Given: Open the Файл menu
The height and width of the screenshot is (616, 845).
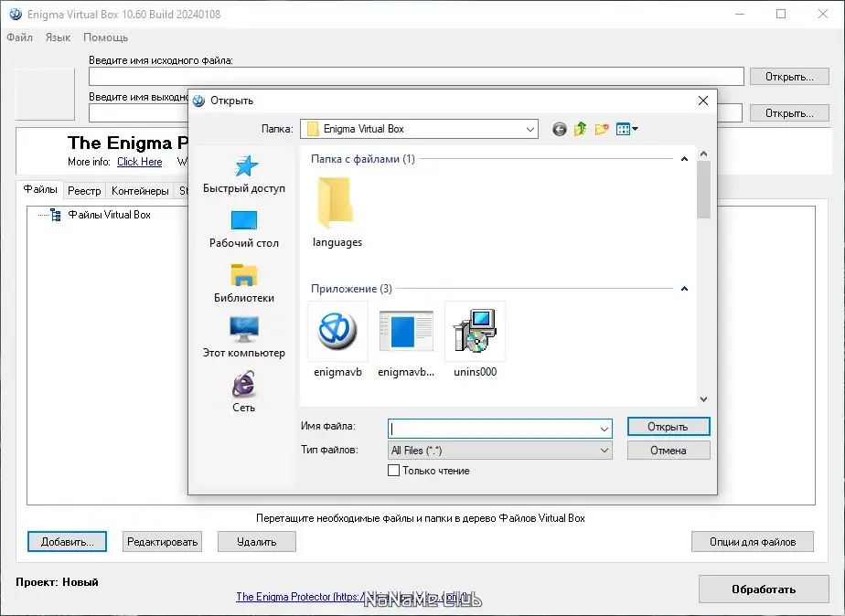Looking at the screenshot, I should [x=19, y=37].
